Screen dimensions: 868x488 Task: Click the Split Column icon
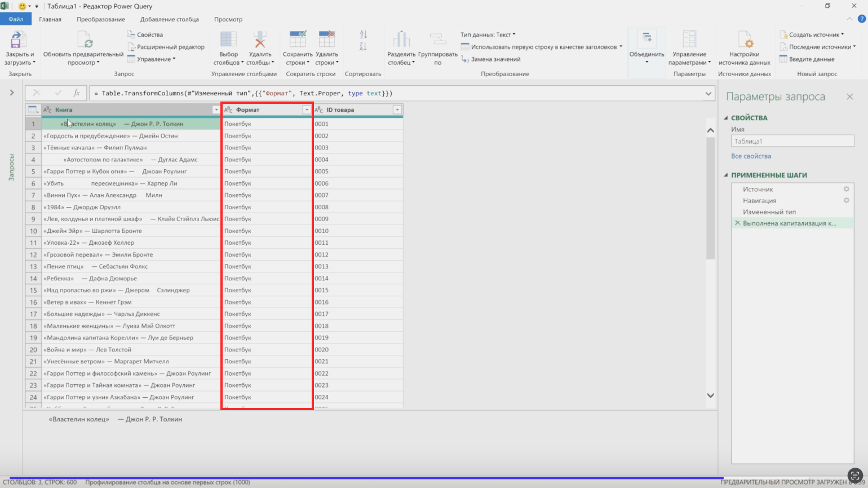[401, 39]
